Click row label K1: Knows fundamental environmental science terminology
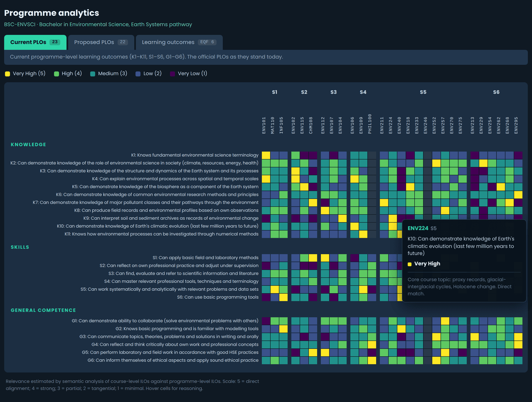The width and height of the screenshot is (532, 402). [x=195, y=155]
